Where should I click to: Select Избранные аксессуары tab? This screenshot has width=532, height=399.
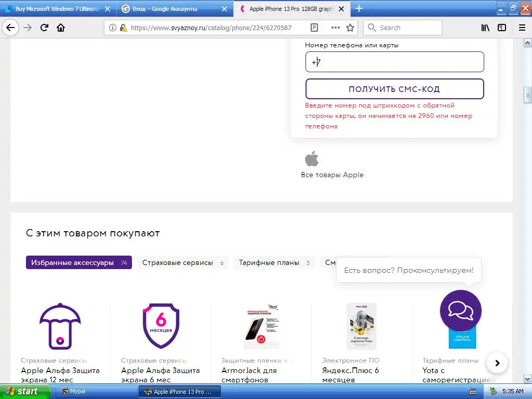click(79, 262)
